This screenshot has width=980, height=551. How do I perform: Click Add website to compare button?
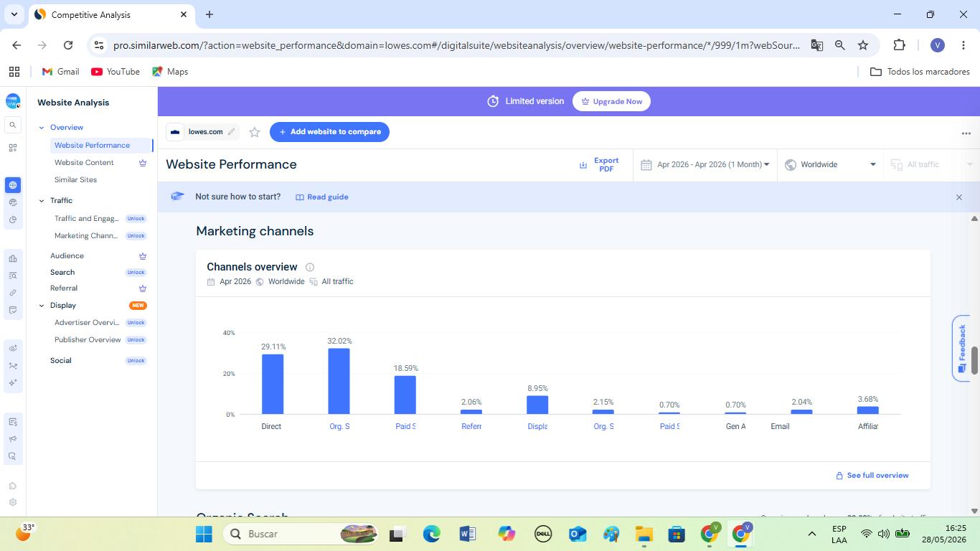click(329, 132)
